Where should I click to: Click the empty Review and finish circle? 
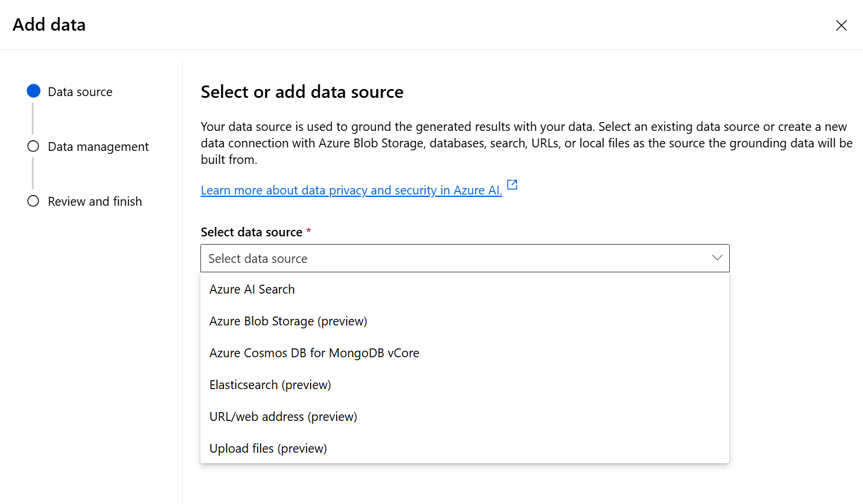[x=33, y=201]
